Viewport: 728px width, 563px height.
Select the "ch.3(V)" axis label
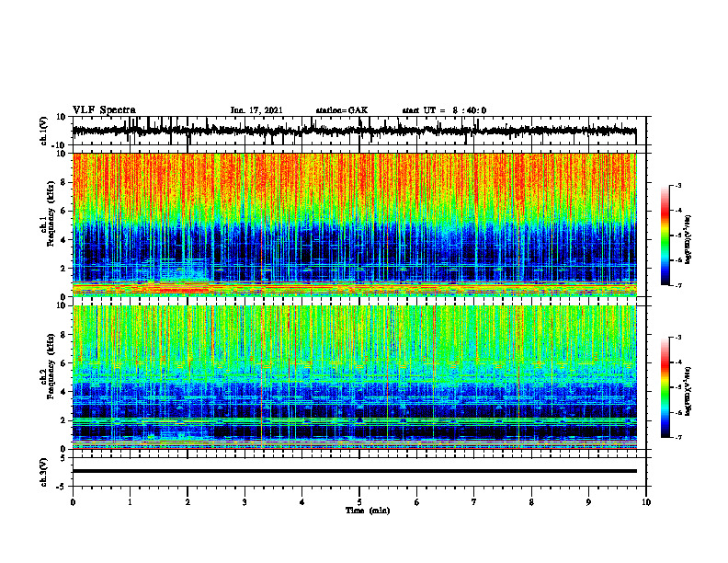(44, 472)
